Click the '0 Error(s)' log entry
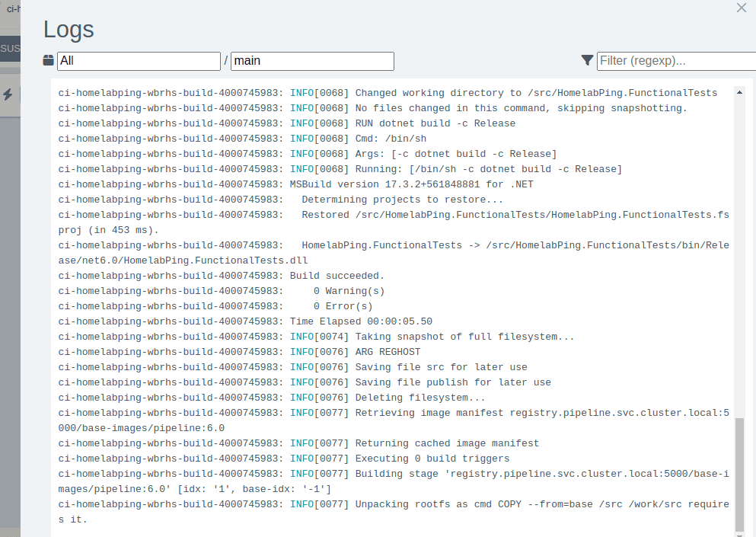 343,306
